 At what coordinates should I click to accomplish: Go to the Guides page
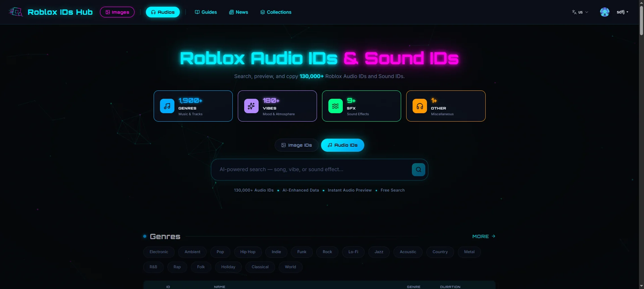206,12
